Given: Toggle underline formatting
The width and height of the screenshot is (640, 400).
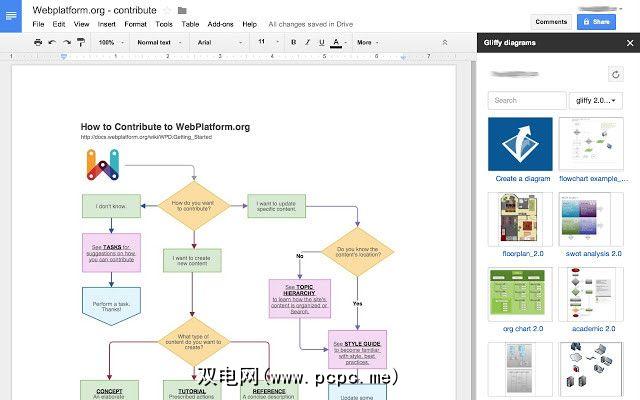Looking at the screenshot, I should (x=322, y=42).
